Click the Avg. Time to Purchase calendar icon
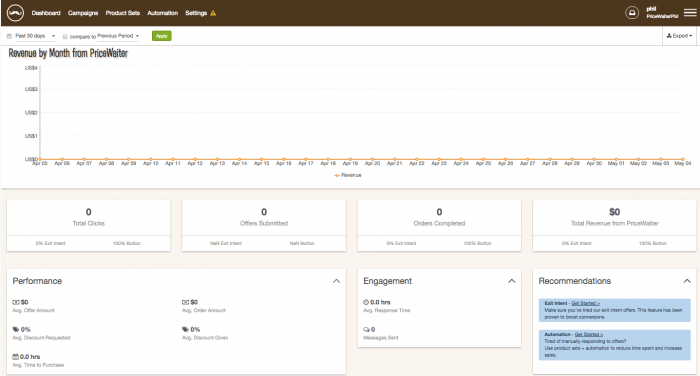This screenshot has width=700, height=376. tap(16, 357)
